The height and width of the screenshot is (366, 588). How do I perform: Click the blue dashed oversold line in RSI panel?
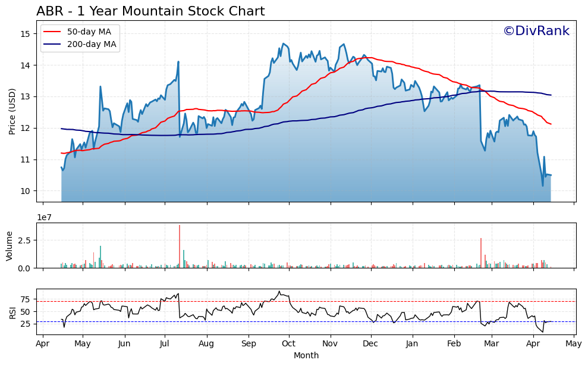[306, 322]
